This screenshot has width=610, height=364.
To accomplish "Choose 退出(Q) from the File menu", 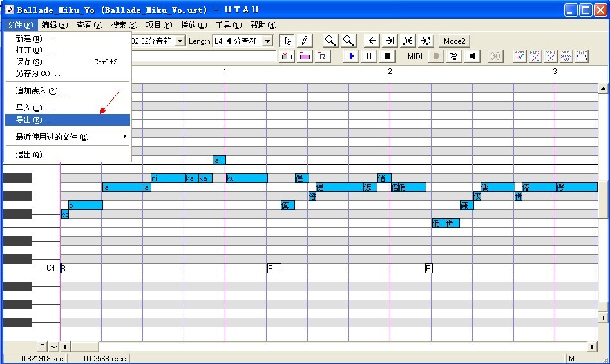I will (68, 155).
